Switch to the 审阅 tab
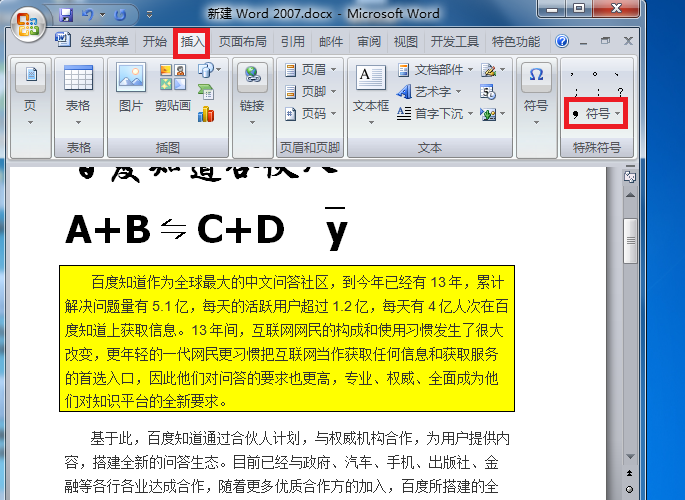This screenshot has height=500, width=685. click(369, 41)
